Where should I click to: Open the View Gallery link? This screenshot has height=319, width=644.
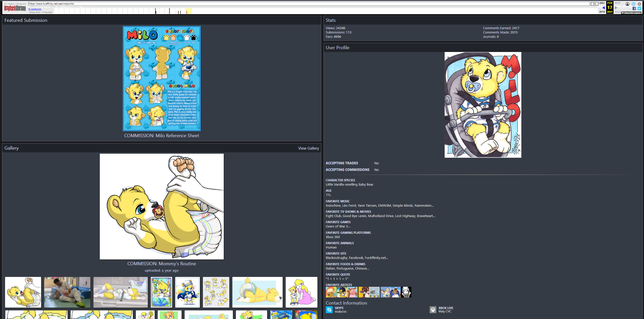point(309,148)
